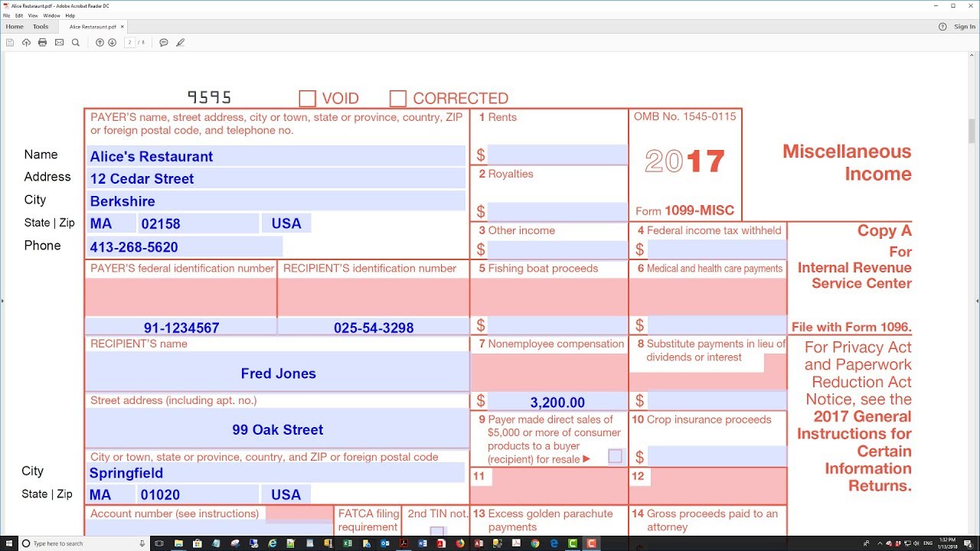Click box 3 Other income amount field

pyautogui.click(x=557, y=249)
